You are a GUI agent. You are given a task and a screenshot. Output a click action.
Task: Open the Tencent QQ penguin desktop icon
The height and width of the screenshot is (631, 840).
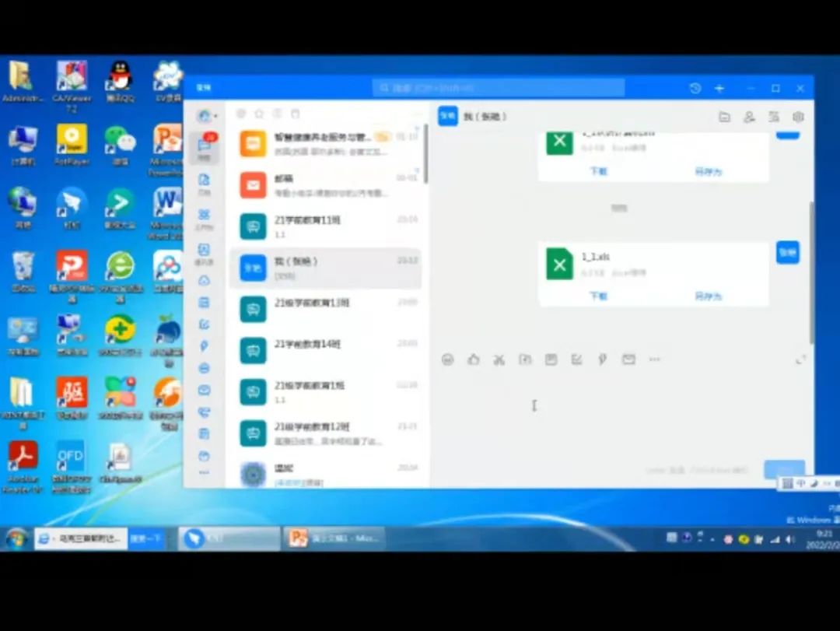pyautogui.click(x=120, y=81)
